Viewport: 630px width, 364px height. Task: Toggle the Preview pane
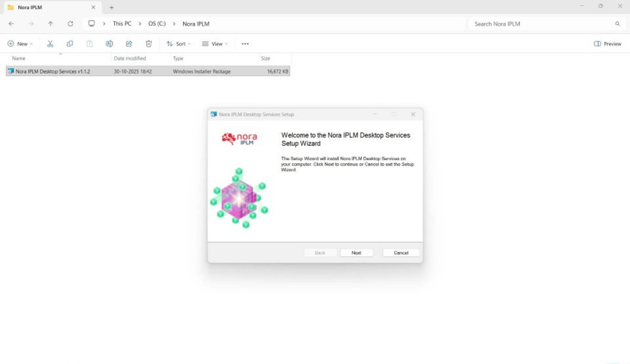[x=607, y=44]
